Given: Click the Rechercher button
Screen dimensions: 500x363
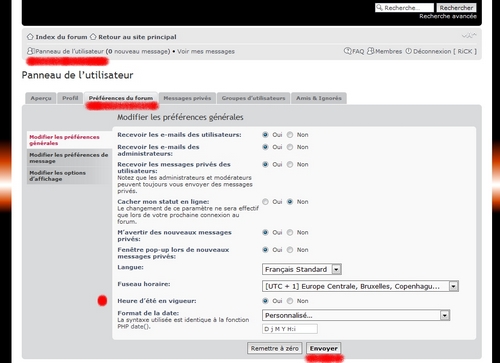Looking at the screenshot, I should tap(456, 8).
